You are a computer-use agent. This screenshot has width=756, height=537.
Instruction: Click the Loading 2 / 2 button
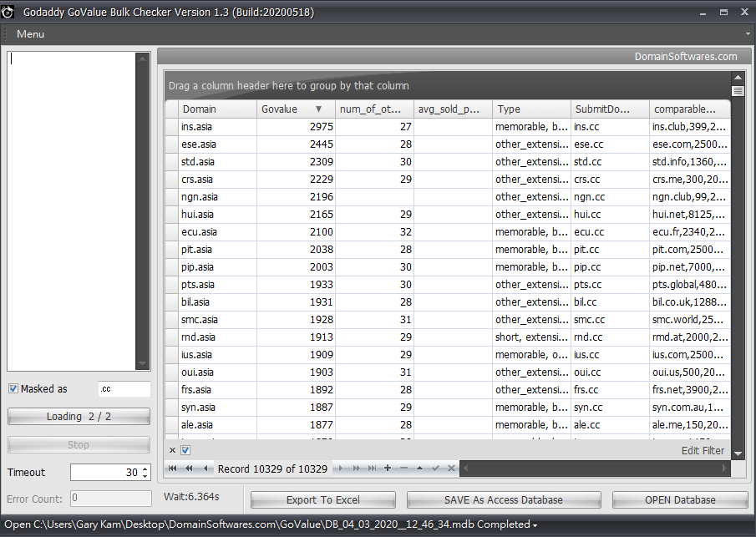tap(79, 417)
